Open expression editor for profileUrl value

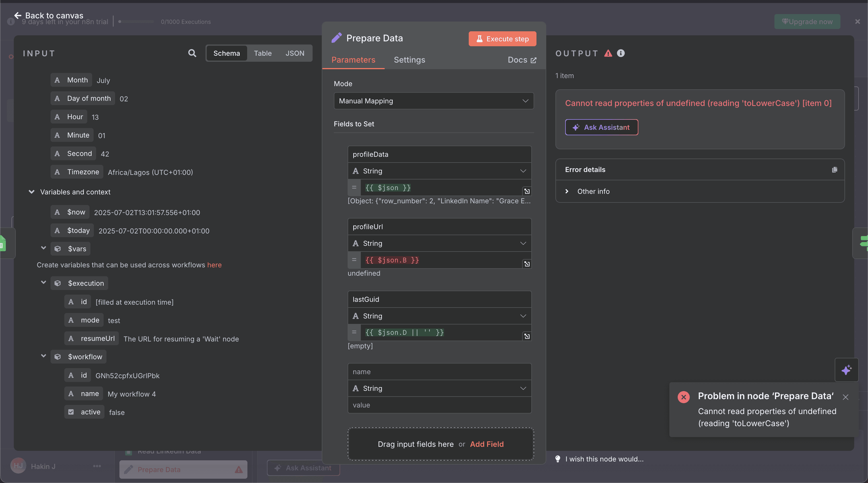tap(527, 264)
